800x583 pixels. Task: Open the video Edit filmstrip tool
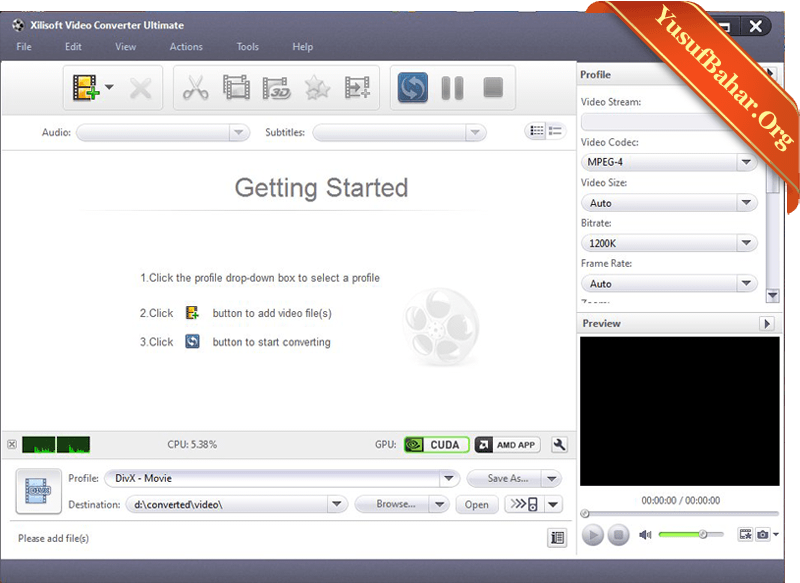[x=236, y=87]
